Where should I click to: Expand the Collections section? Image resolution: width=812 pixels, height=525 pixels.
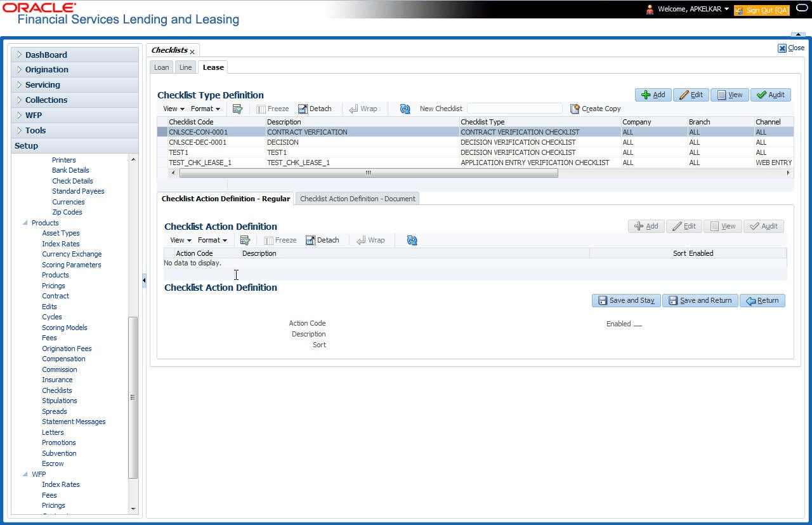coord(75,100)
